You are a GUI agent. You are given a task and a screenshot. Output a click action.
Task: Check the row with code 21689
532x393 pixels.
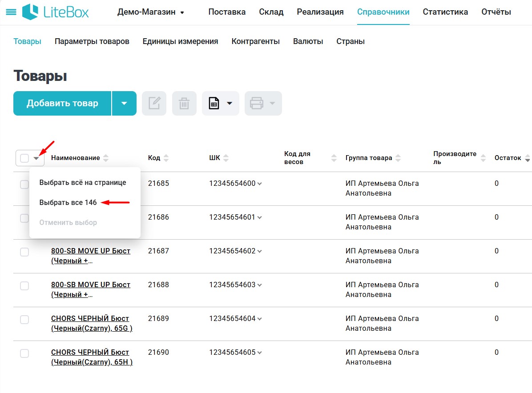click(24, 320)
